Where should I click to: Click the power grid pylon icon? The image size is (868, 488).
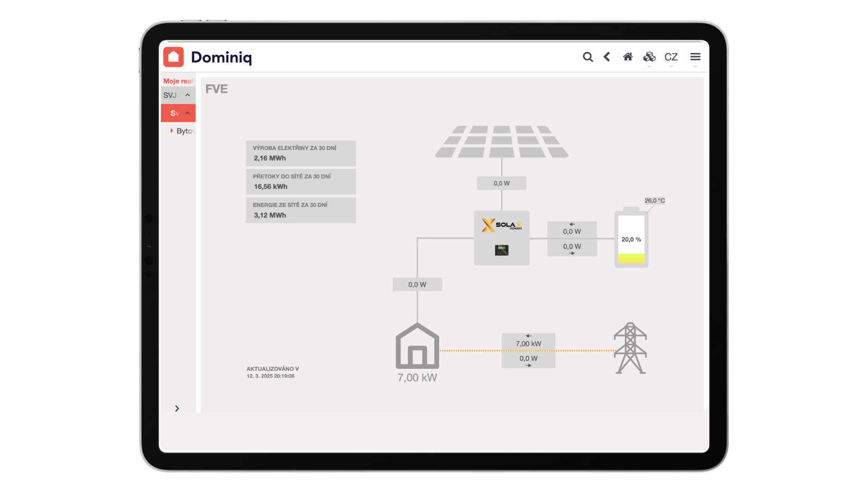point(630,348)
